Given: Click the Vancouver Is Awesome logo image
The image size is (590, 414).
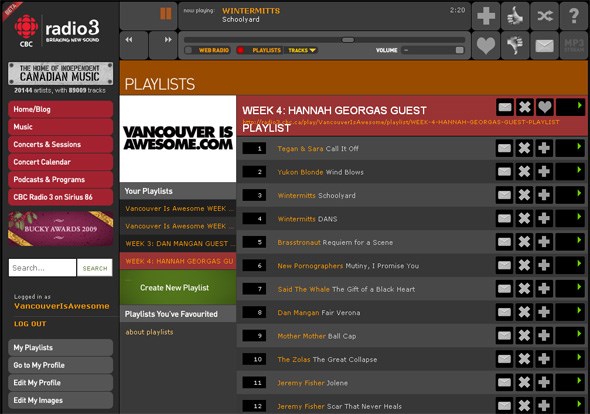Looking at the screenshot, I should [178, 139].
